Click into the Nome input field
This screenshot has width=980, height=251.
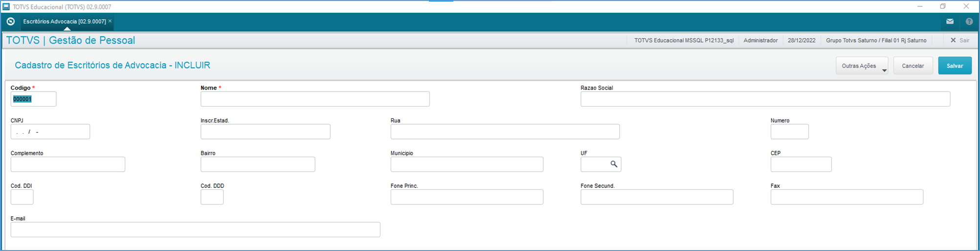(x=315, y=99)
